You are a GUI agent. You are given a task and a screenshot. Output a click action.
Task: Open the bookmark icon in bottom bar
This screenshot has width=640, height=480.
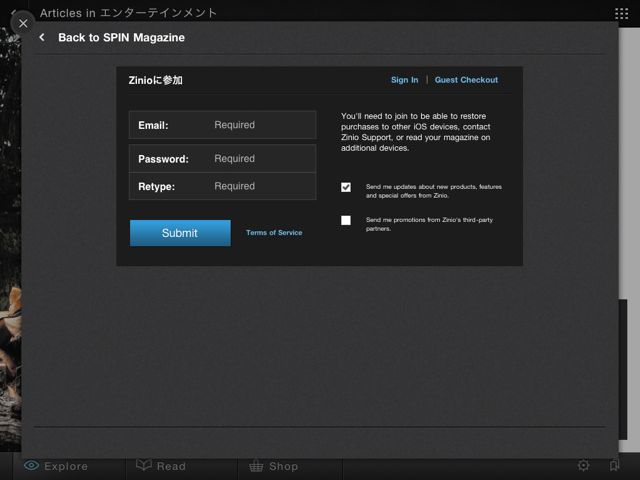coord(614,465)
